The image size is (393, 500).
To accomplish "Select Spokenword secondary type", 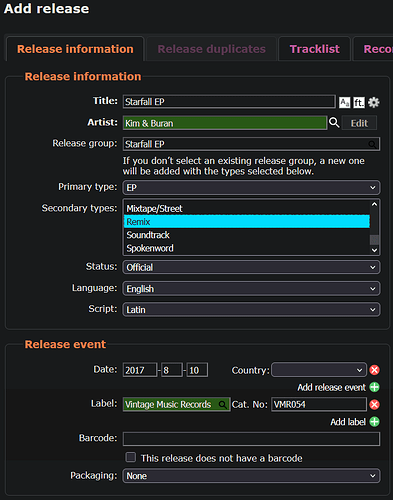I will tap(247, 248).
